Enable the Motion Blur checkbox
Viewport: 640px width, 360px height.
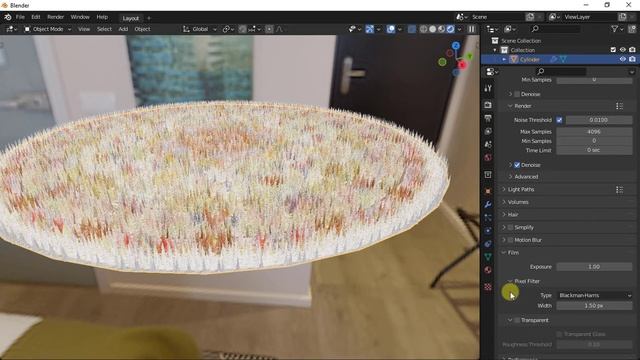coord(510,240)
